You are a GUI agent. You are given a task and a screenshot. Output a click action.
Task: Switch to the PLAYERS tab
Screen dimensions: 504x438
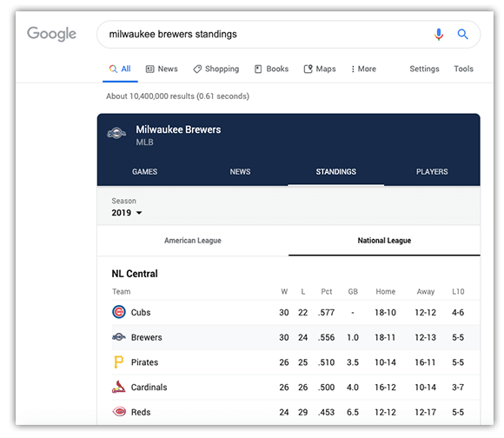432,171
